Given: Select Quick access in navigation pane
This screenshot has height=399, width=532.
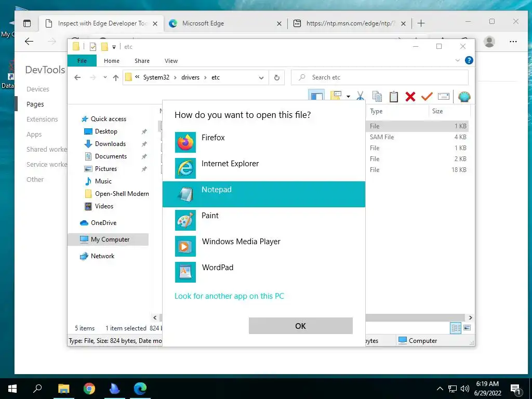Looking at the screenshot, I should (108, 119).
